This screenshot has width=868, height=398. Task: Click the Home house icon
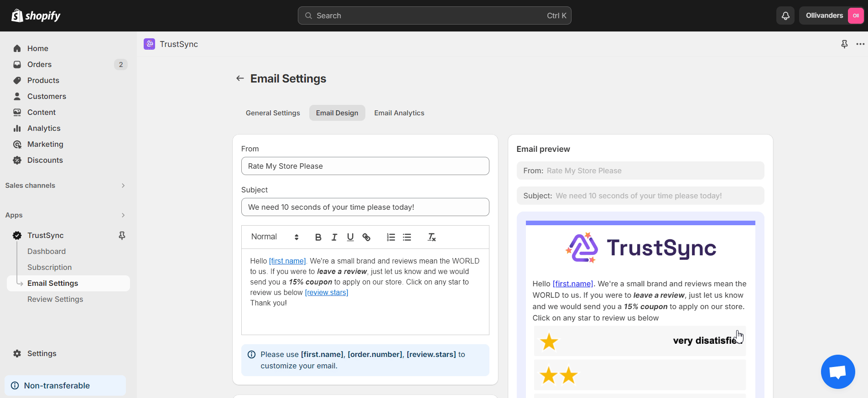[17, 48]
